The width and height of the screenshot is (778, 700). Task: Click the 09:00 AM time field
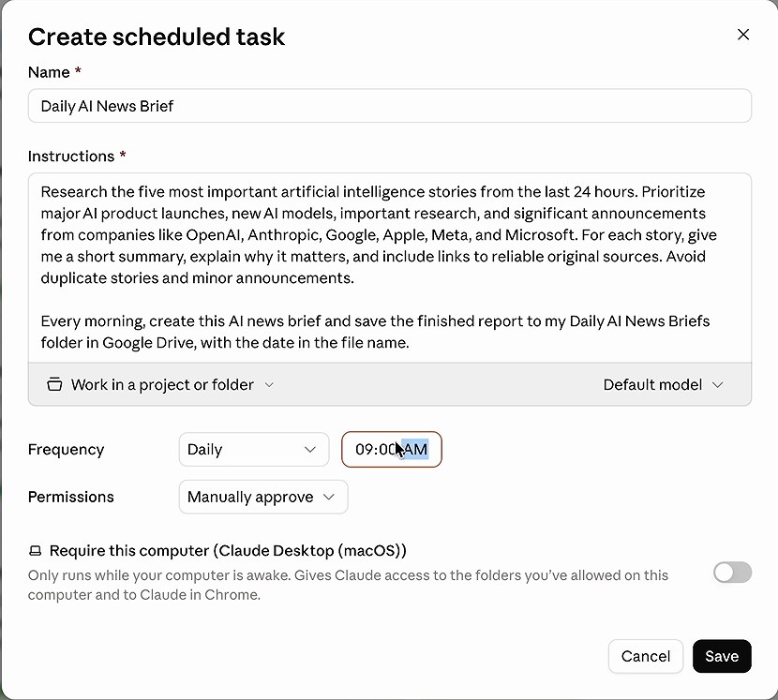(392, 450)
